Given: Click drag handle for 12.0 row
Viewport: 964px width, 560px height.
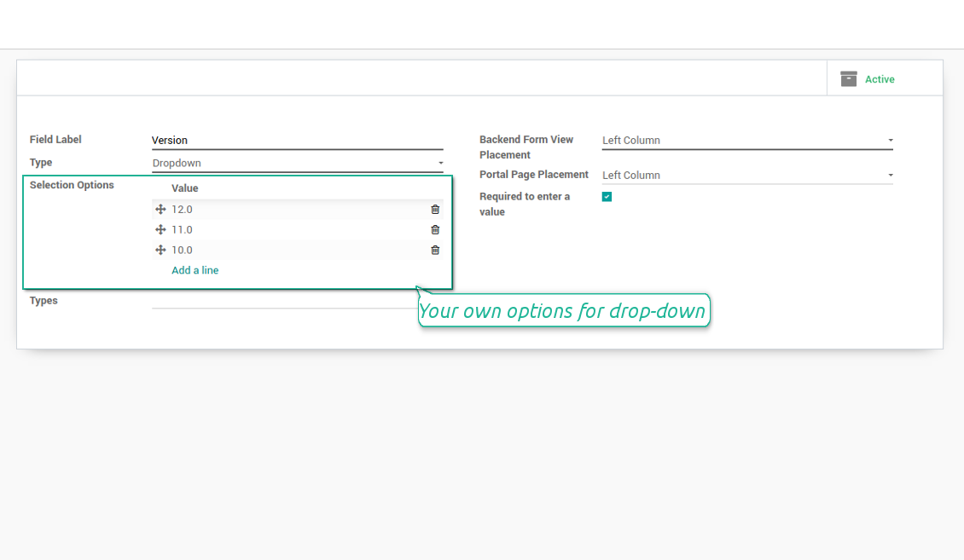Looking at the screenshot, I should click(x=160, y=210).
